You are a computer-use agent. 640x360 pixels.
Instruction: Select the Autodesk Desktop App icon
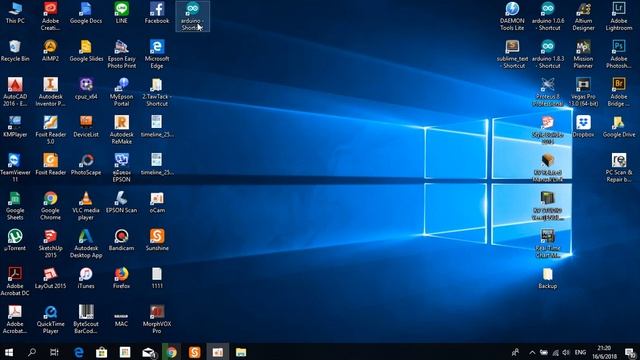click(x=86, y=244)
